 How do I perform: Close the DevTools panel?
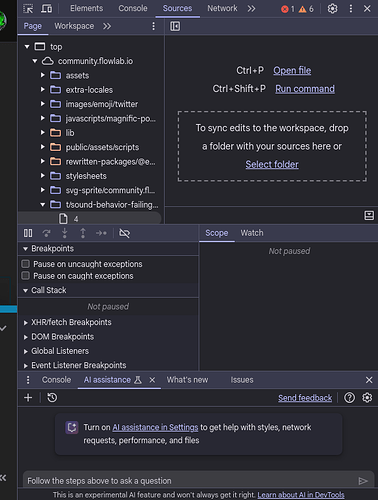(x=367, y=8)
